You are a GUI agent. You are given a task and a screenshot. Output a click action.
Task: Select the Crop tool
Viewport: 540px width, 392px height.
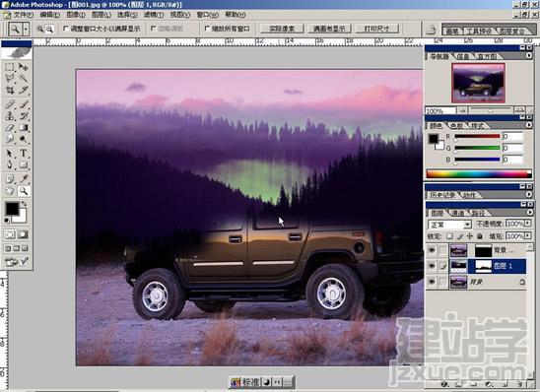(x=10, y=91)
